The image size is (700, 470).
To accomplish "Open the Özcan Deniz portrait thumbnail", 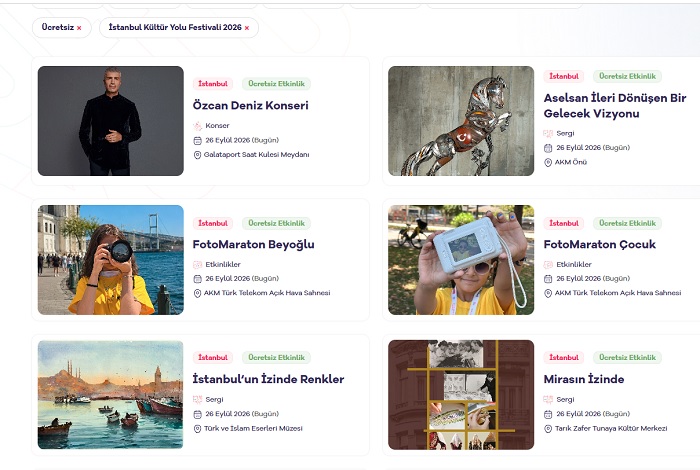I will 111,121.
